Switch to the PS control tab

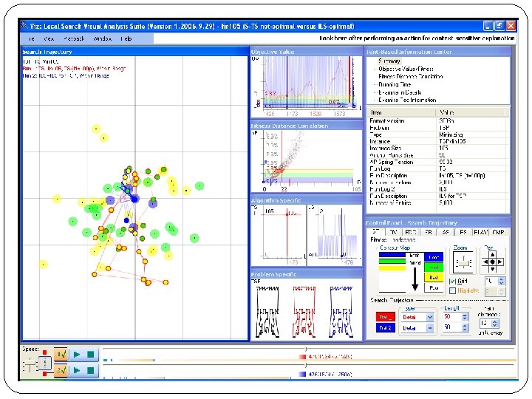[463, 233]
